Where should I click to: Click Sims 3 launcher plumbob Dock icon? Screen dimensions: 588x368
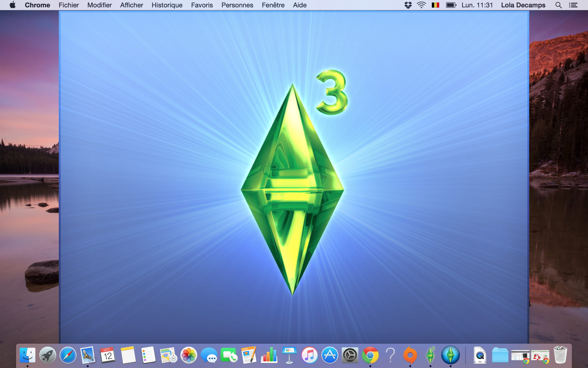coord(430,355)
